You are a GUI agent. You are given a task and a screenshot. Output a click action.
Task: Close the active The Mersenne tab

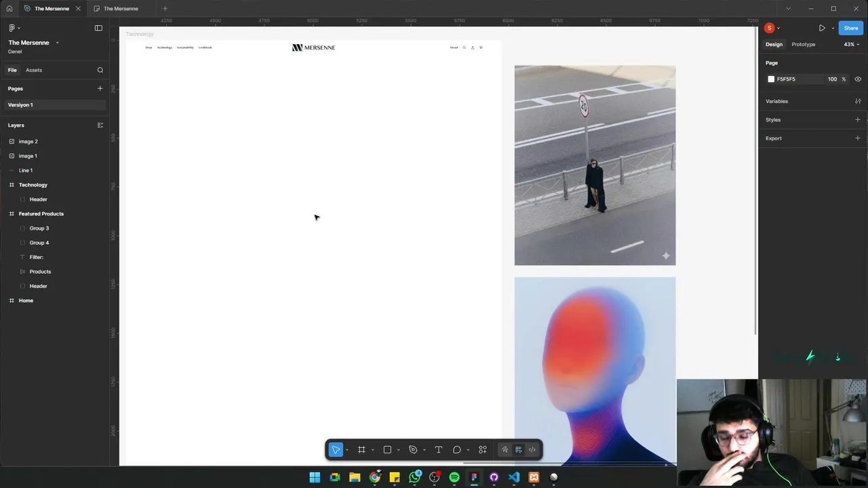coord(79,9)
